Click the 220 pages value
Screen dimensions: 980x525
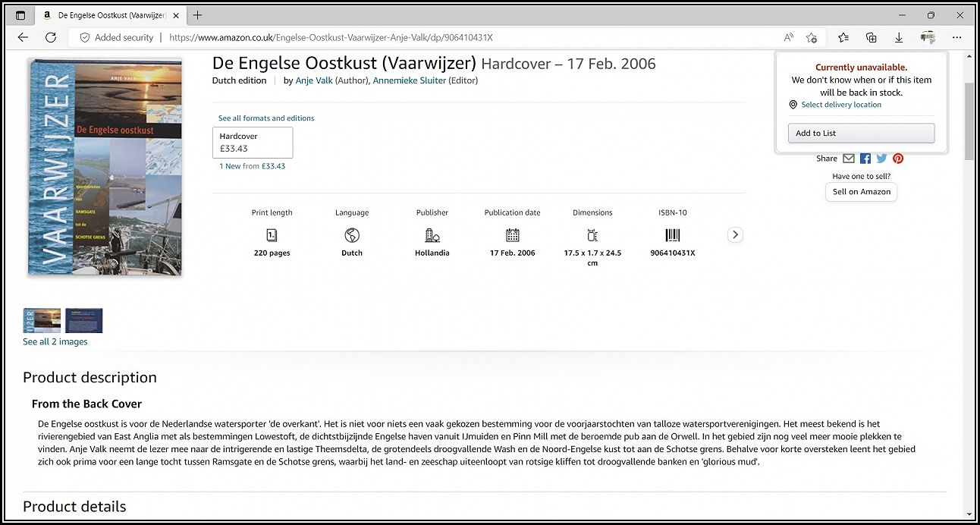(272, 253)
